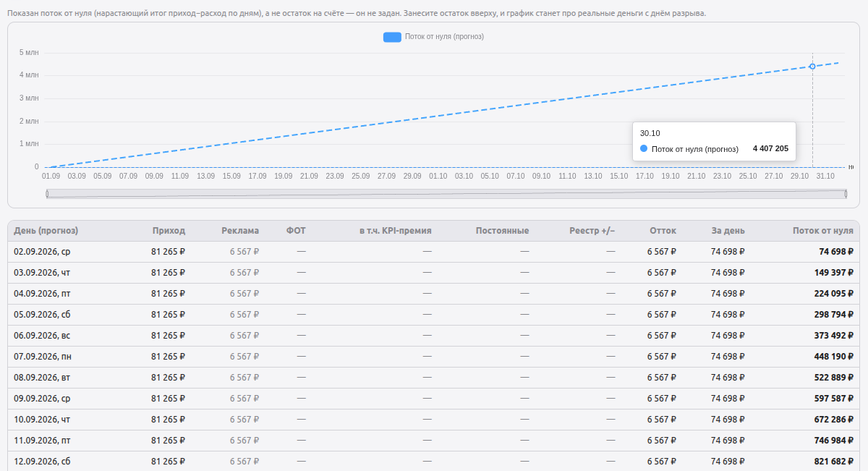Click the в т.ч. KPI-премия column header

tap(396, 231)
